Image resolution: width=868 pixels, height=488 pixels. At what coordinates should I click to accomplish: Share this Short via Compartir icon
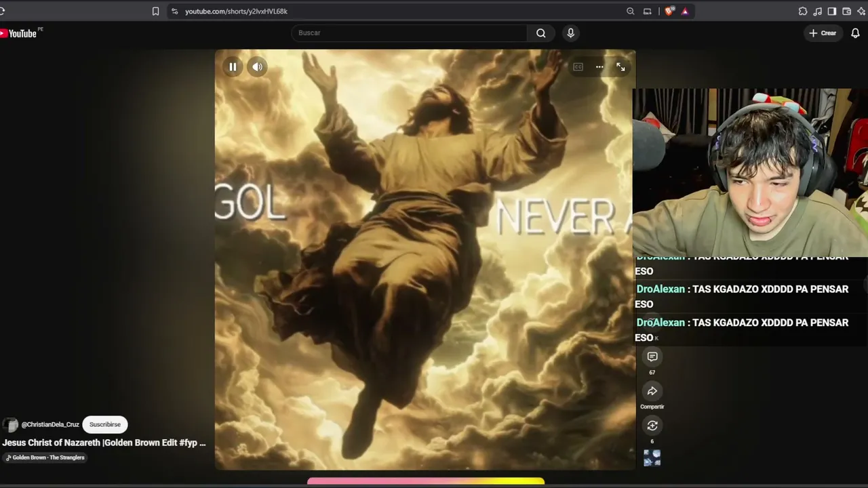click(x=652, y=391)
